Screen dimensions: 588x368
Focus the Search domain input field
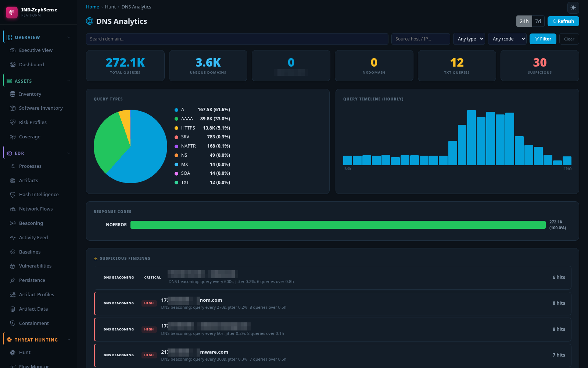pyautogui.click(x=237, y=39)
